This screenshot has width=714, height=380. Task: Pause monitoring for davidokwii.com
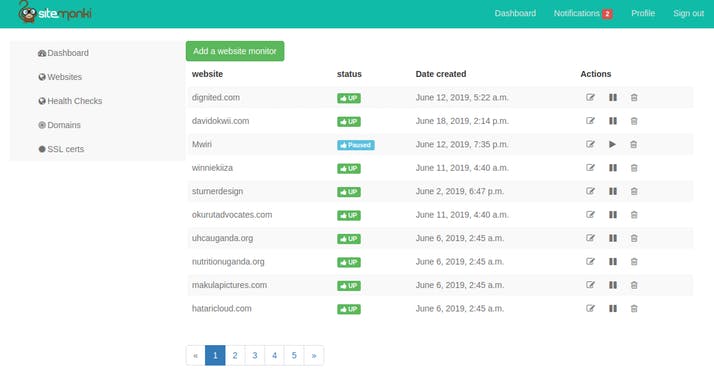pos(613,121)
